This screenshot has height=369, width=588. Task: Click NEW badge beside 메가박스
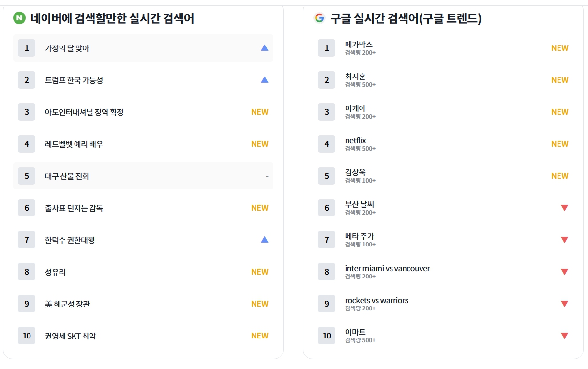pyautogui.click(x=560, y=48)
